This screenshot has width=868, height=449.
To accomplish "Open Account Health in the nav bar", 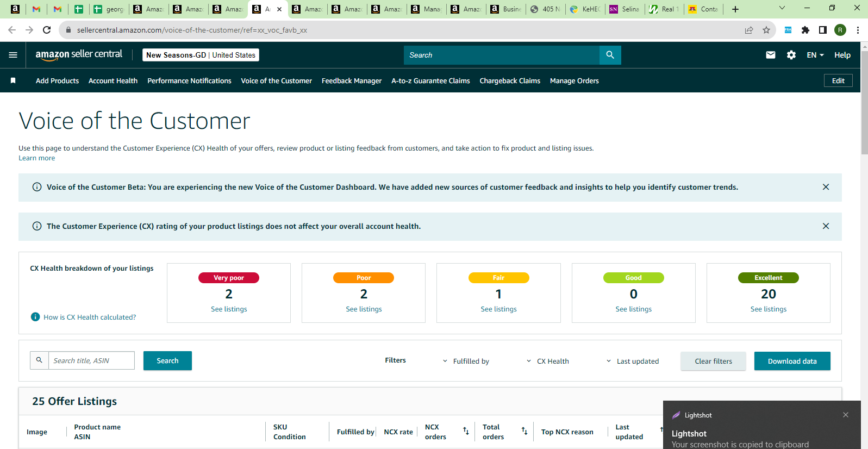I will 113,80.
